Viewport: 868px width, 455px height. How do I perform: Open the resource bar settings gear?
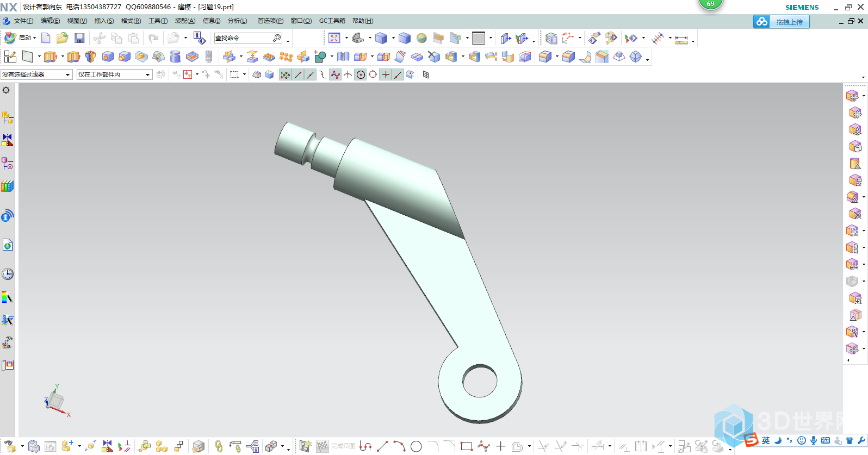tap(6, 90)
